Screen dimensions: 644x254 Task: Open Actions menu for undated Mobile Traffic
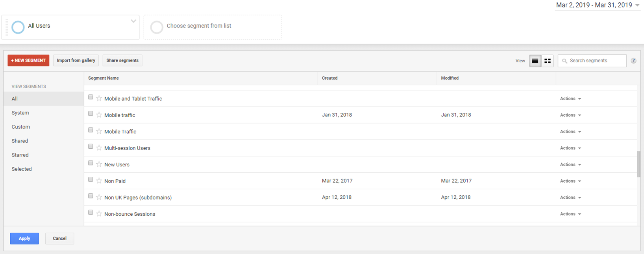tap(570, 132)
